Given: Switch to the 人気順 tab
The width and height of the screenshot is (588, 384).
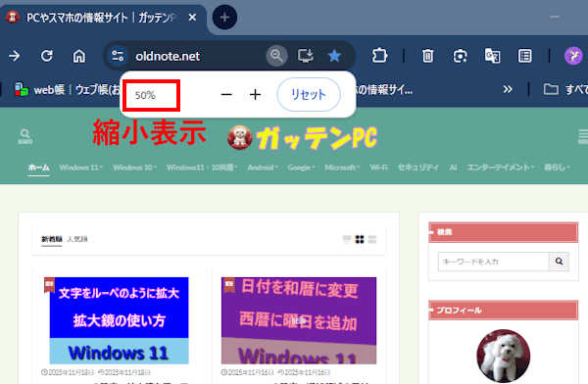Looking at the screenshot, I should (77, 239).
